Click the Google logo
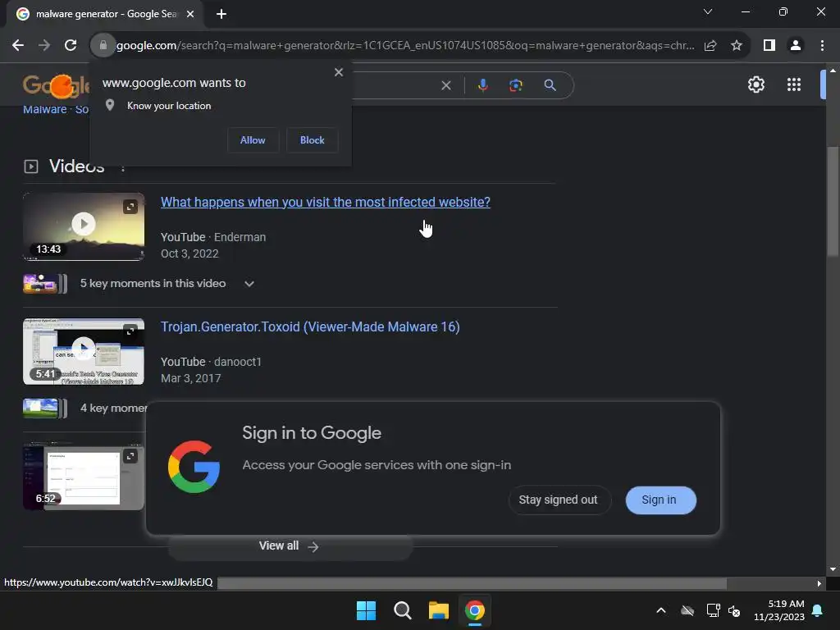The width and height of the screenshot is (840, 630). 56,85
